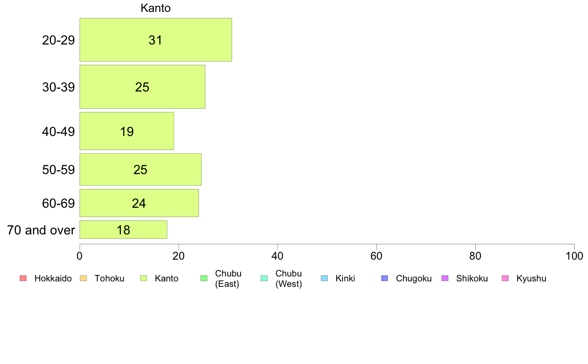
Task: Select the 50-59 bar showing 25
Action: point(141,170)
